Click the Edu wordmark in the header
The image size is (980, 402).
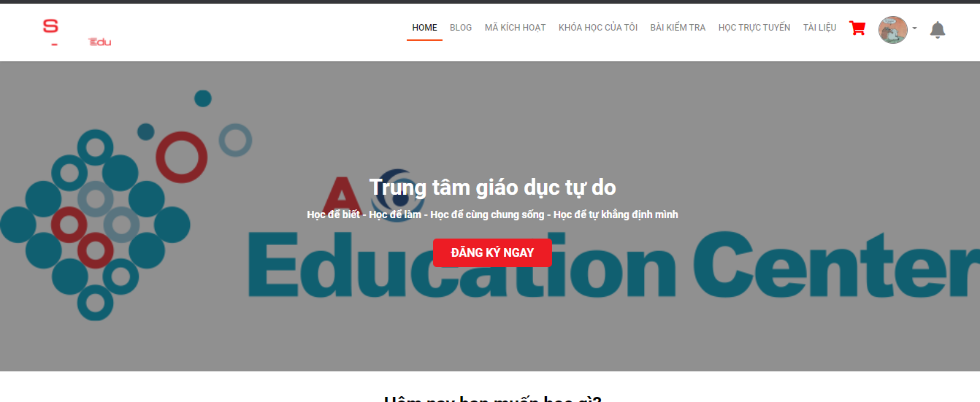tap(100, 42)
